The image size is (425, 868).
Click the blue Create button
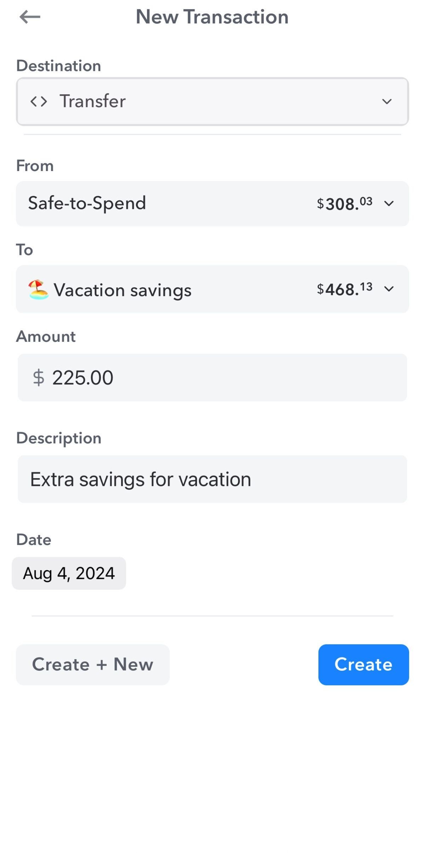[x=364, y=665]
